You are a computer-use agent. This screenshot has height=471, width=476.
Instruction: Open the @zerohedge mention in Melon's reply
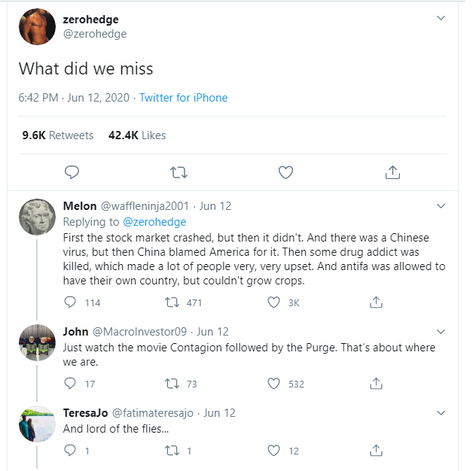tap(154, 222)
